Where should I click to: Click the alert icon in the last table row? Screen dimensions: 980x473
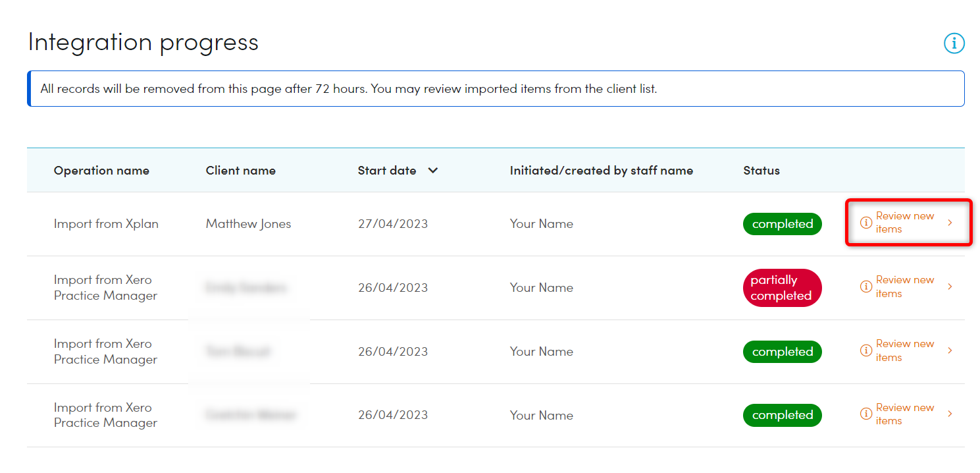pos(866,414)
